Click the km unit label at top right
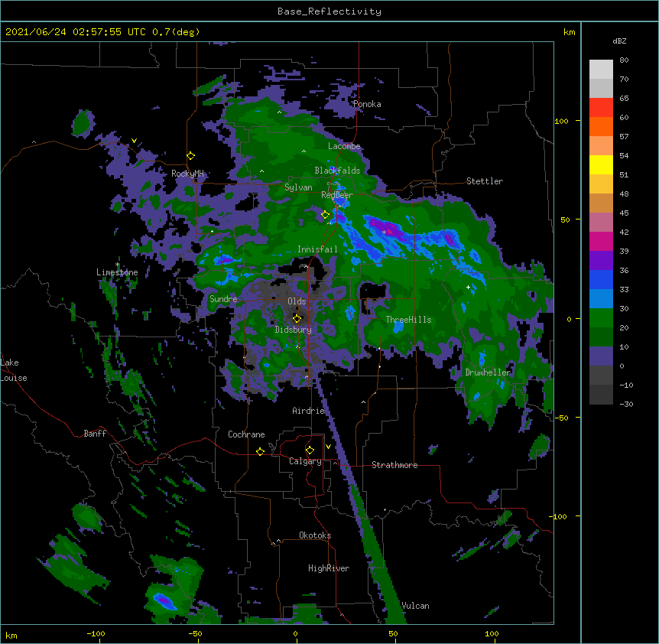 pyautogui.click(x=570, y=32)
